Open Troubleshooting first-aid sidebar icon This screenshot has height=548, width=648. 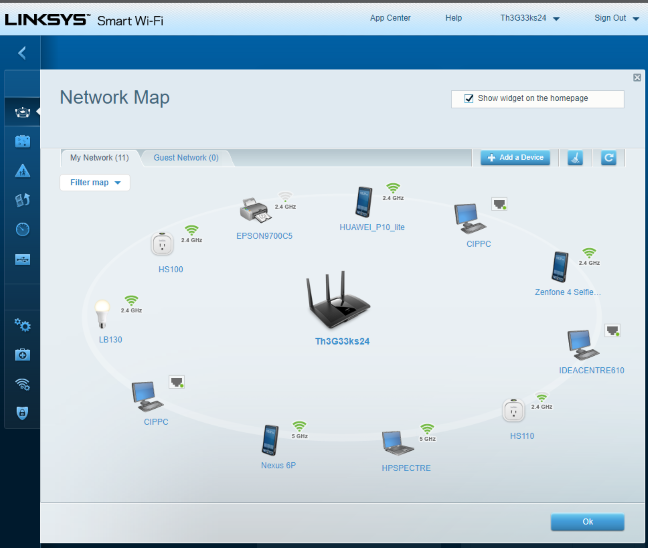tap(22, 355)
